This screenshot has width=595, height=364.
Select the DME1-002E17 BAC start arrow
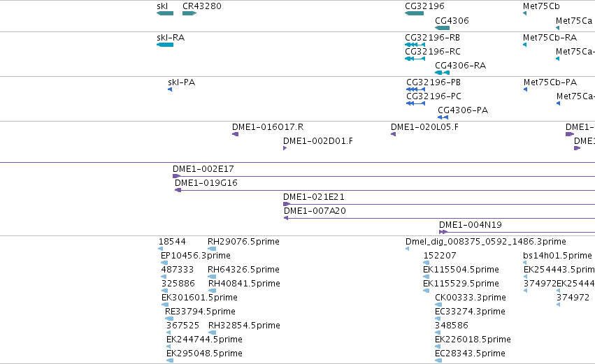tap(176, 176)
